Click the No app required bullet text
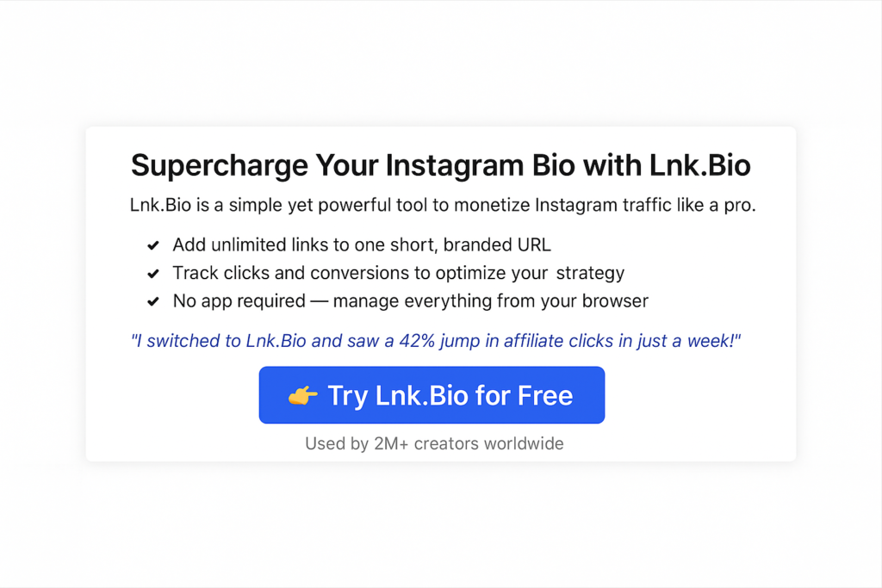Image resolution: width=882 pixels, height=588 pixels. [411, 301]
